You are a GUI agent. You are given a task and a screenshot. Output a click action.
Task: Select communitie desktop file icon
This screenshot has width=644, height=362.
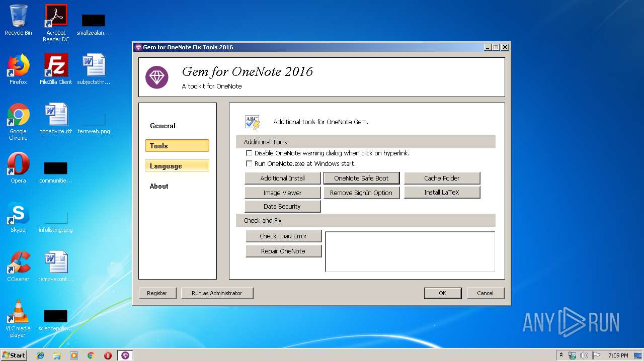[56, 173]
